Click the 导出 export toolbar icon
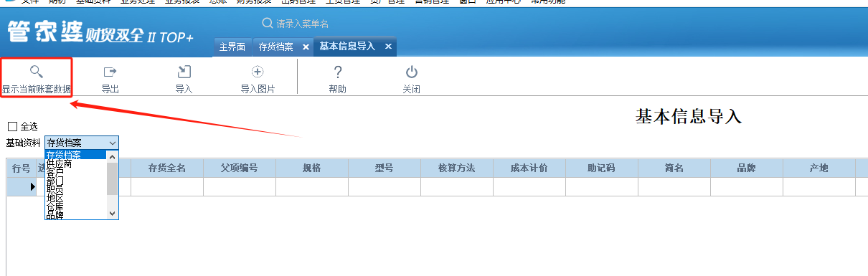868x276 pixels. [x=110, y=72]
